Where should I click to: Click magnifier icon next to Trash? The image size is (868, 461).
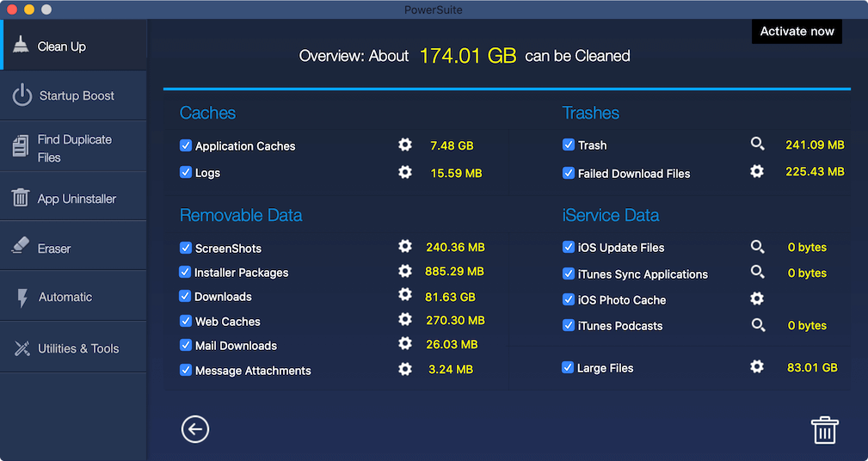(x=757, y=144)
